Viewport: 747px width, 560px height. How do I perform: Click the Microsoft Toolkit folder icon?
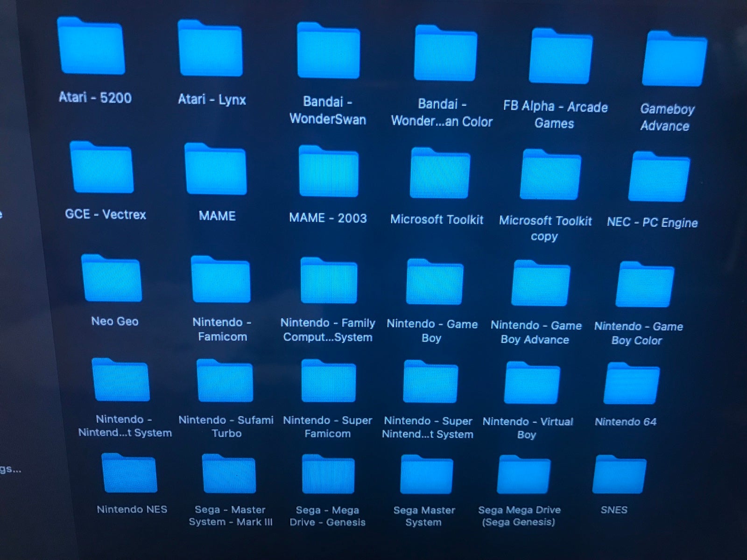tap(440, 173)
